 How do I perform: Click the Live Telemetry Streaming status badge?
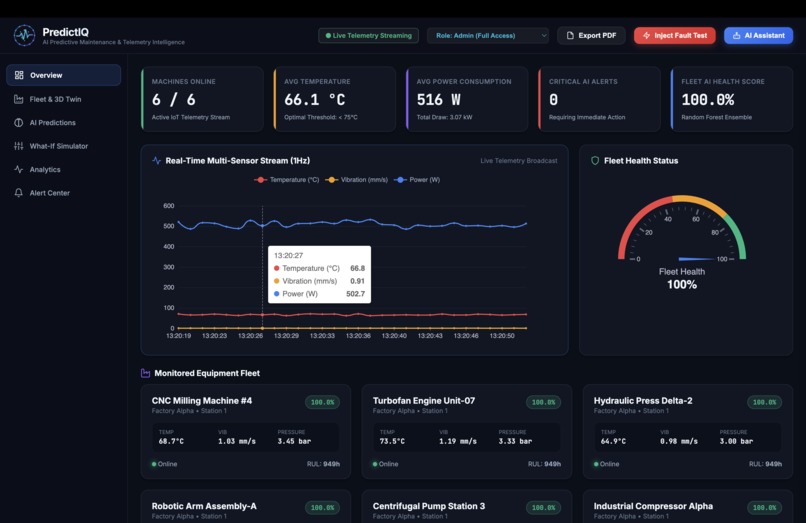pos(368,35)
